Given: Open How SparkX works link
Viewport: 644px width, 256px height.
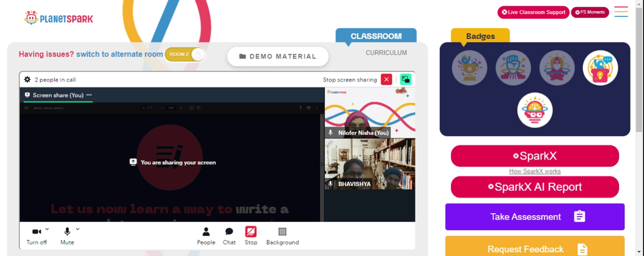Looking at the screenshot, I should (x=535, y=172).
